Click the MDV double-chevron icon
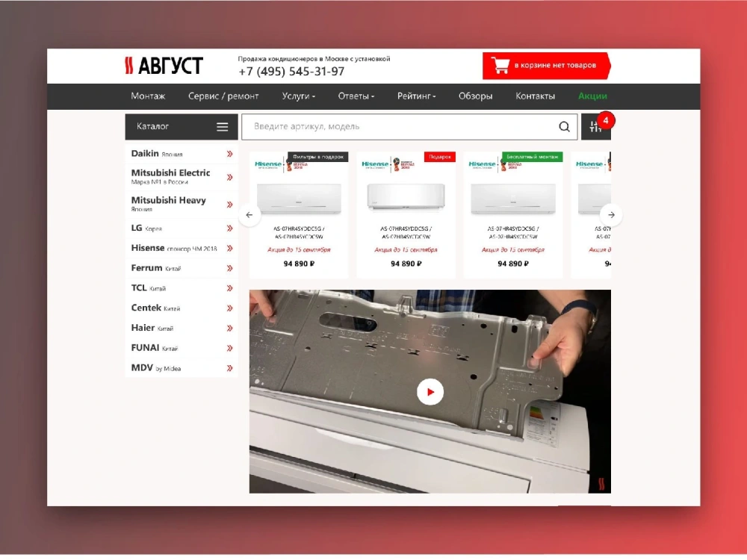The height and width of the screenshot is (560, 747). [229, 368]
